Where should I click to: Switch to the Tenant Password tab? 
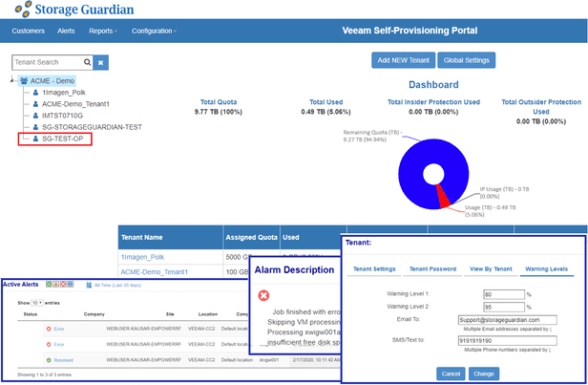[432, 269]
